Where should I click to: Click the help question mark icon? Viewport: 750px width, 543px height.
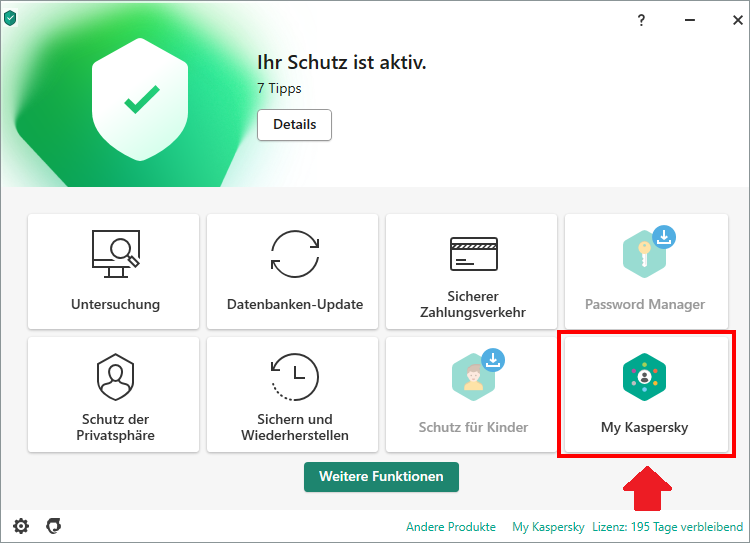coord(641,20)
